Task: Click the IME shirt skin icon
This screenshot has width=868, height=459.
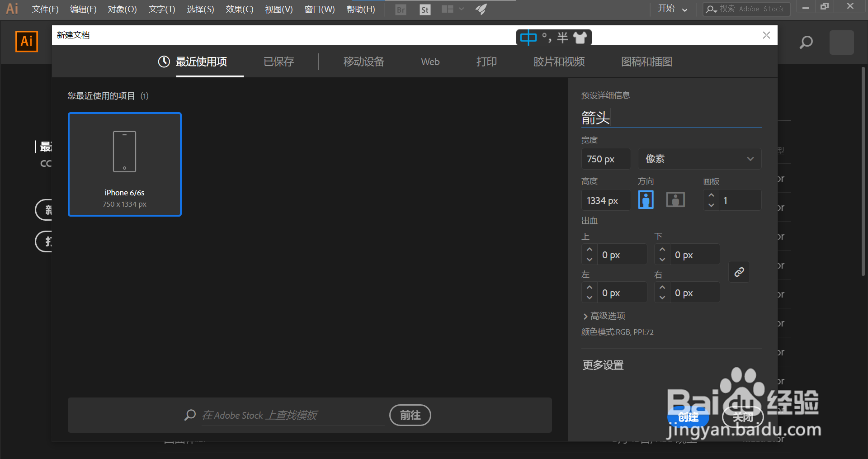Action: pos(580,38)
